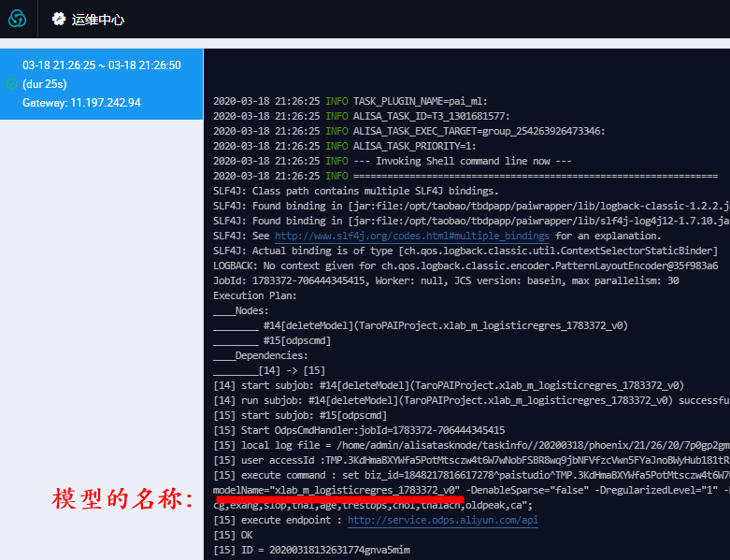This screenshot has height=560, width=730.
Task: Open the slf4j.org multiple_bindings link
Action: click(411, 236)
